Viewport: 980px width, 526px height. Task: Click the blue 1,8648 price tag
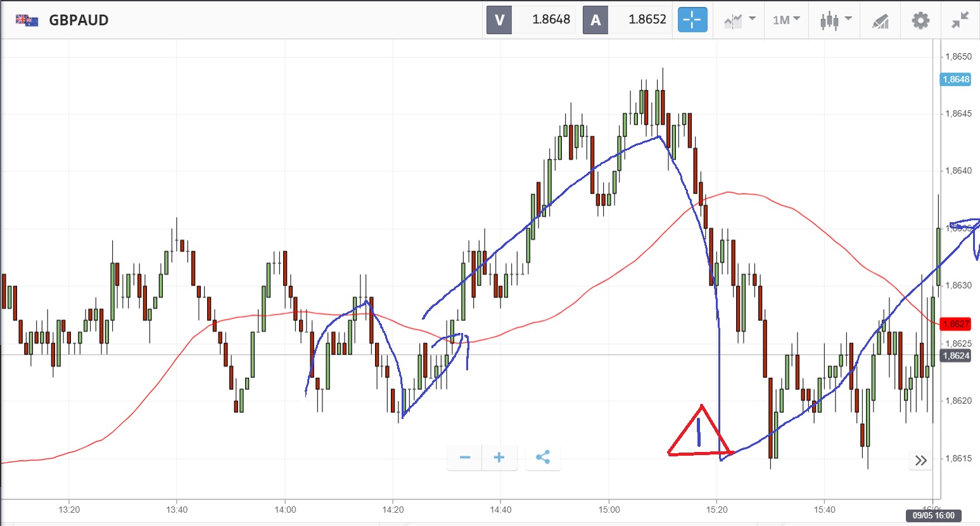956,79
